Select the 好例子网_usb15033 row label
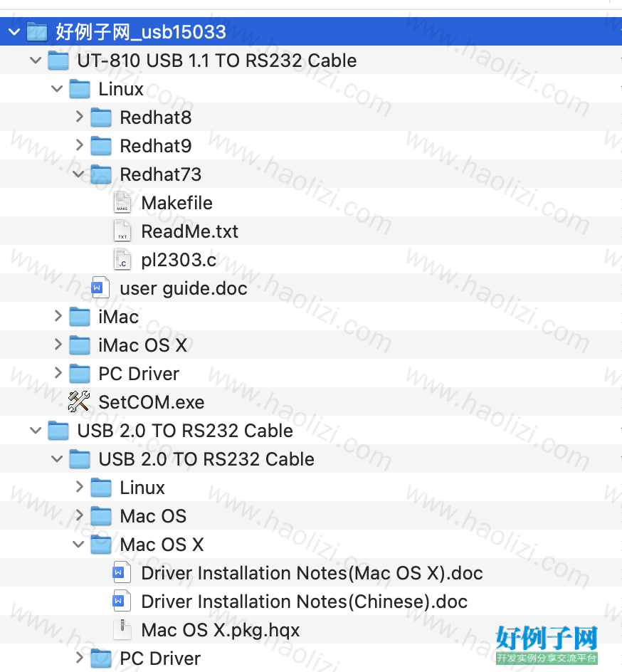 141,32
